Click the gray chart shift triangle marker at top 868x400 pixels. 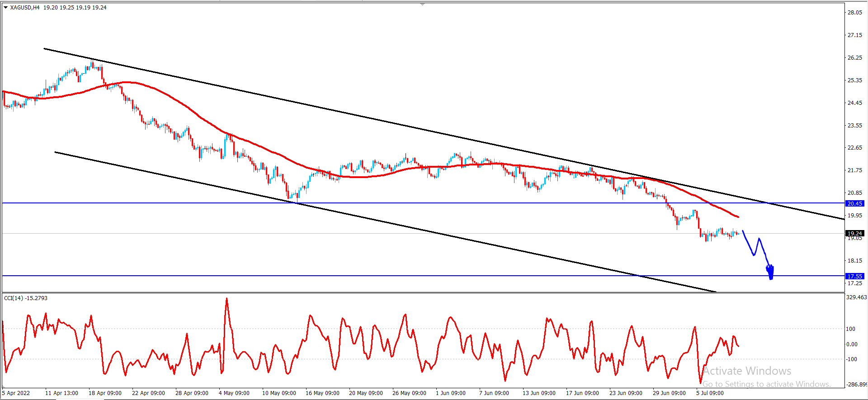coord(423,4)
